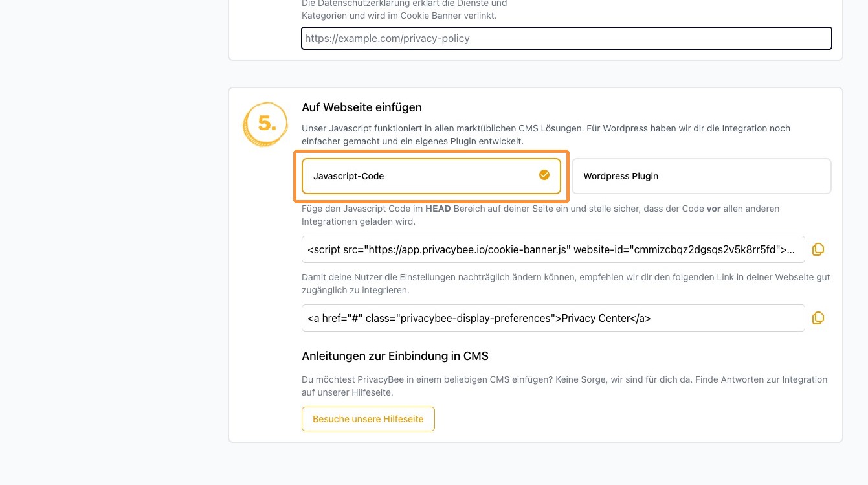
Task: Choose the Wordpress Plugin integration option
Action: tap(702, 176)
